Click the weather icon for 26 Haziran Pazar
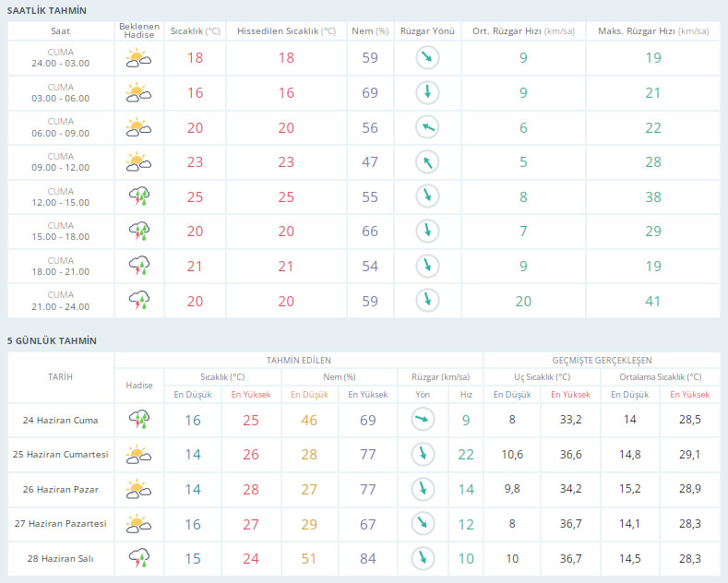728x583 pixels. coord(138,489)
